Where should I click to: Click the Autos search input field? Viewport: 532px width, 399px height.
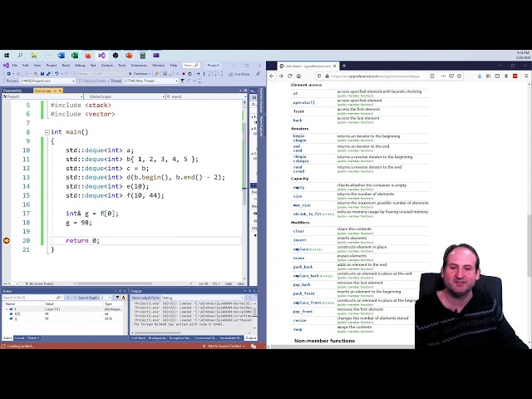click(32, 298)
